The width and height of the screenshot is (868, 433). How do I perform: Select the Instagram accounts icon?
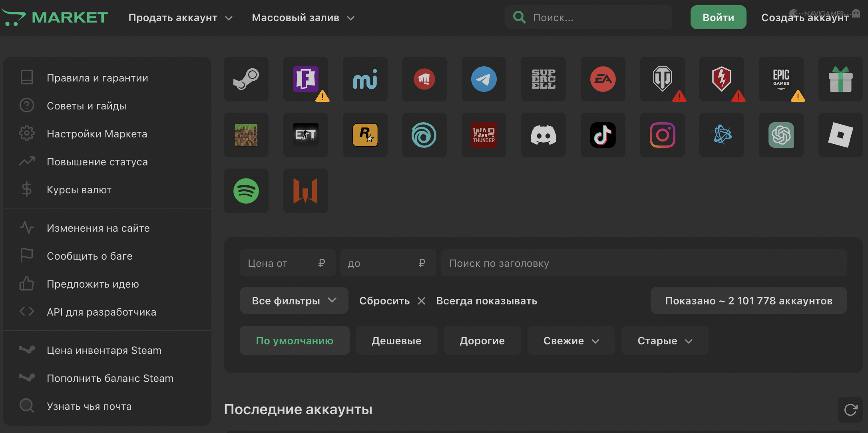(663, 135)
